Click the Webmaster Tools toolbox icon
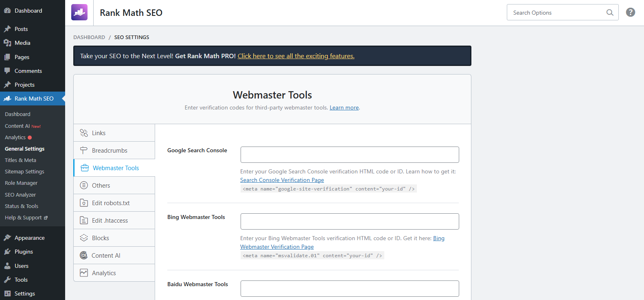 coord(85,168)
